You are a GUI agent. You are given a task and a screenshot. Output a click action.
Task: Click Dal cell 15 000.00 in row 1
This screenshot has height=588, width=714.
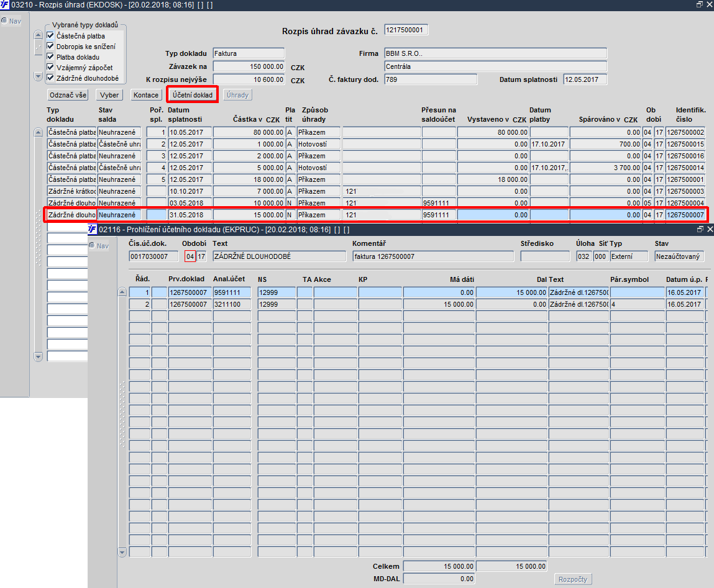511,292
